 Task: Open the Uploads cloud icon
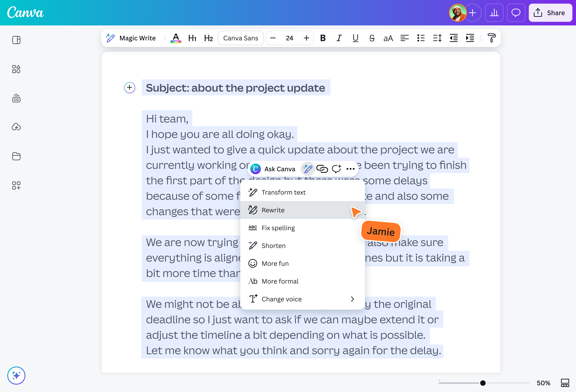[x=16, y=127]
